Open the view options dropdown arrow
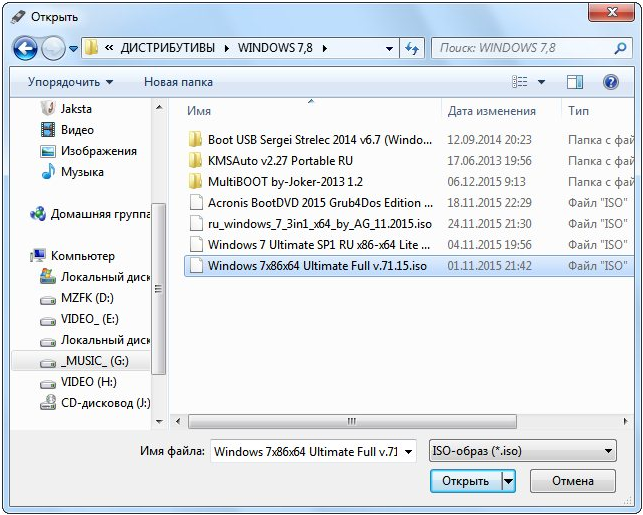Image resolution: width=643 pixels, height=515 pixels. tap(541, 82)
